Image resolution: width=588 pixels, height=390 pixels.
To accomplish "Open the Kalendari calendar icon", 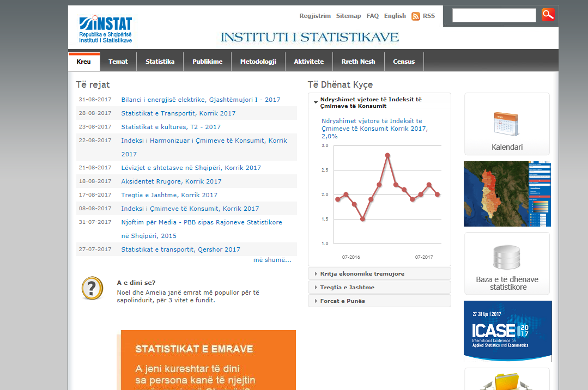I will [x=507, y=124].
